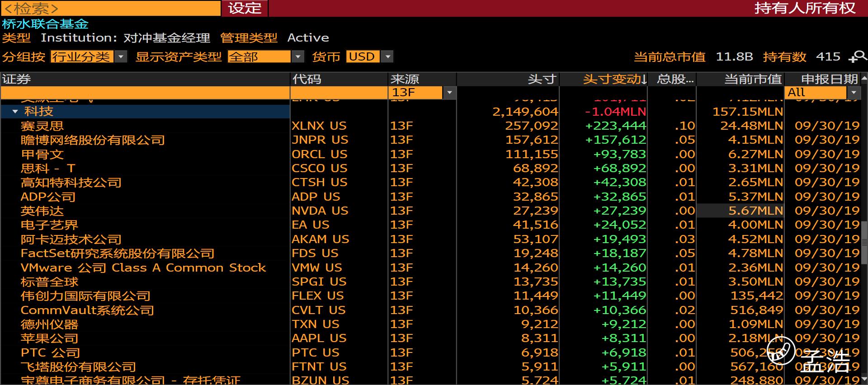Viewport: 868px width, 385px height.
Task: Collapse the 科技 sector group
Action: [15, 111]
